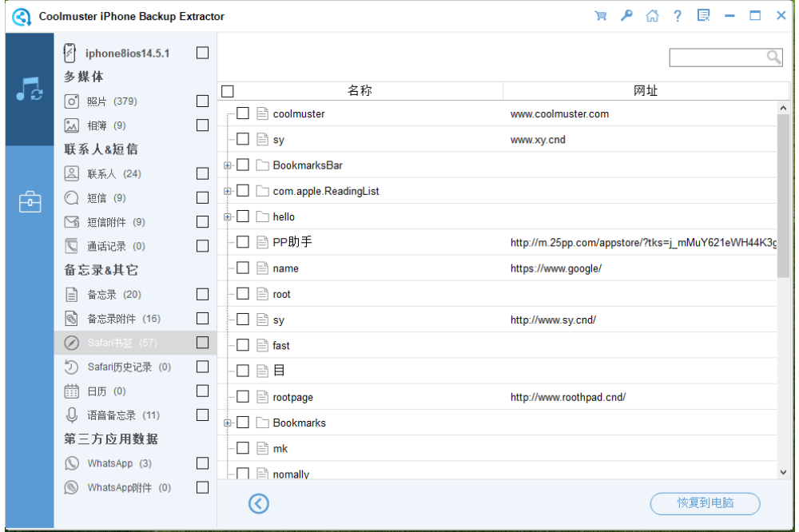Check the coolmuster bookmark checkbox
The image size is (799, 532).
click(x=243, y=114)
